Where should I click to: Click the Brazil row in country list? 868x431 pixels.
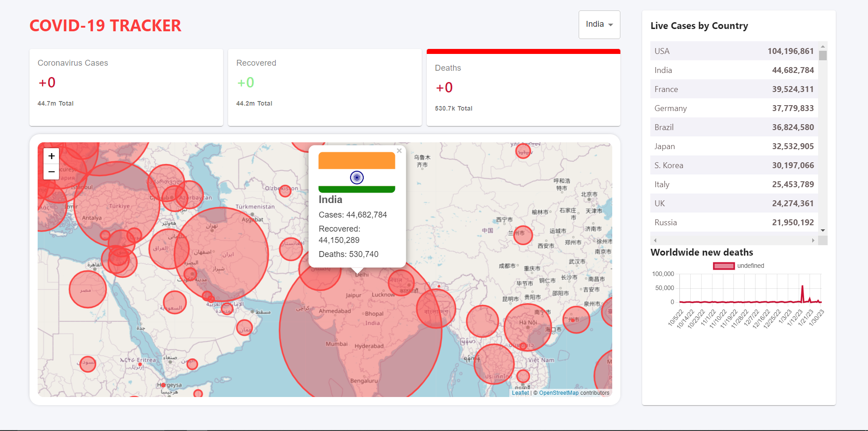(734, 127)
